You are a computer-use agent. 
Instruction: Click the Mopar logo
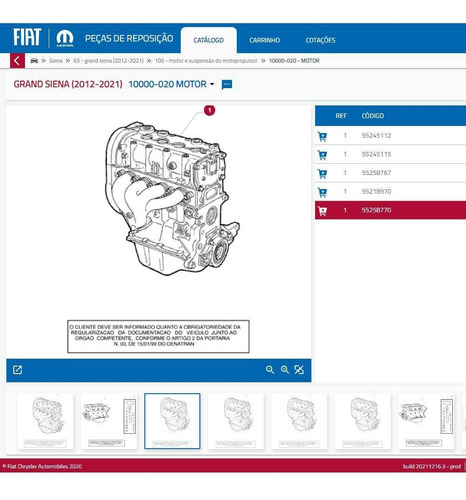(65, 38)
